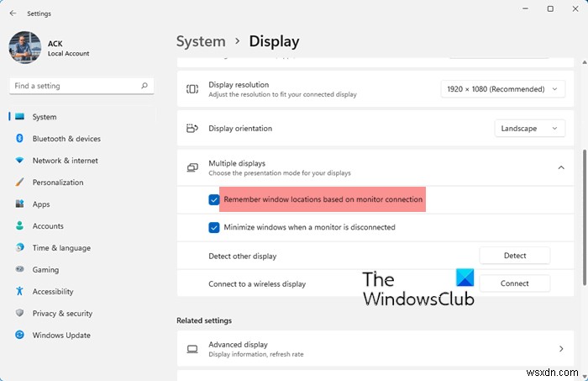588x381 pixels.
Task: Click the Advanced display monitor icon
Action: (x=192, y=349)
